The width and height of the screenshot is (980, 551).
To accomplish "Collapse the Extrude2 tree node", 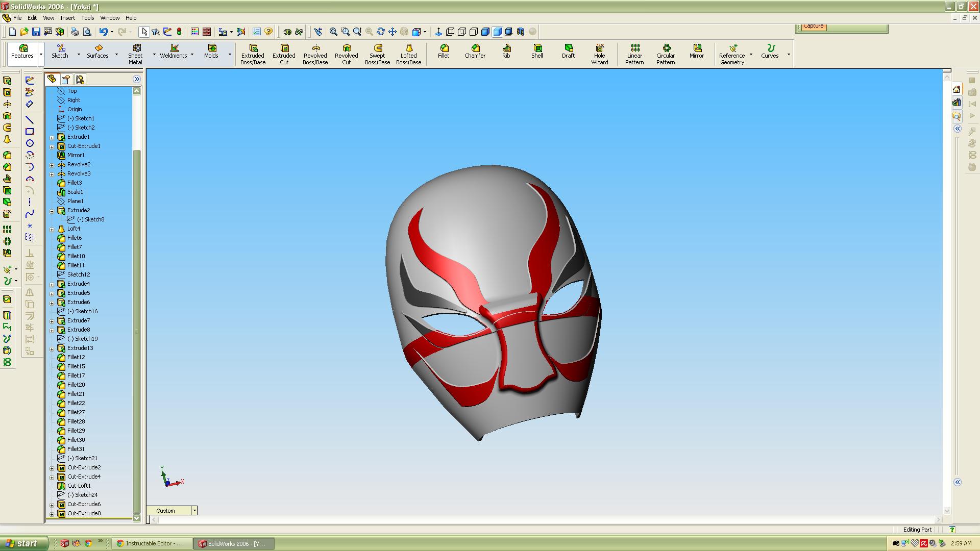I will (x=52, y=211).
